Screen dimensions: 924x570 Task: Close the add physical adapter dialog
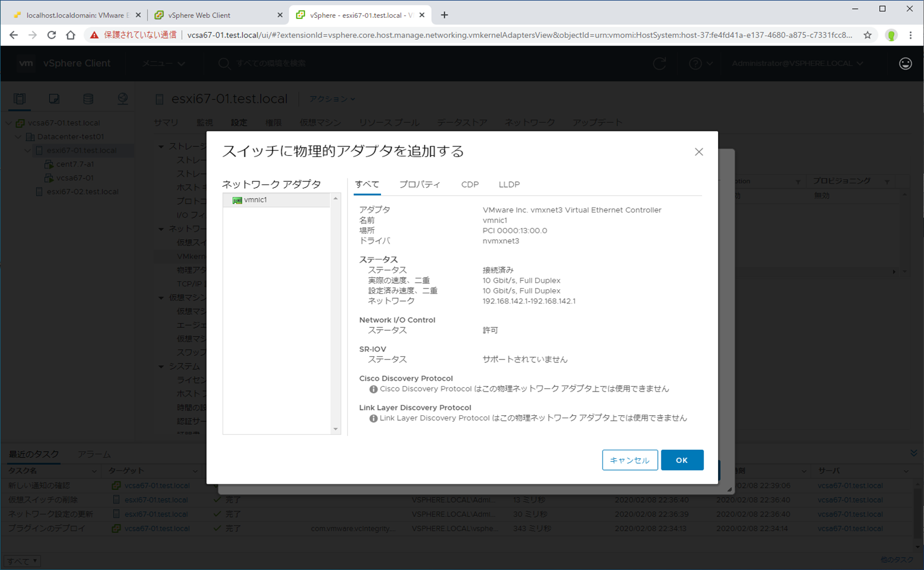[x=699, y=152]
